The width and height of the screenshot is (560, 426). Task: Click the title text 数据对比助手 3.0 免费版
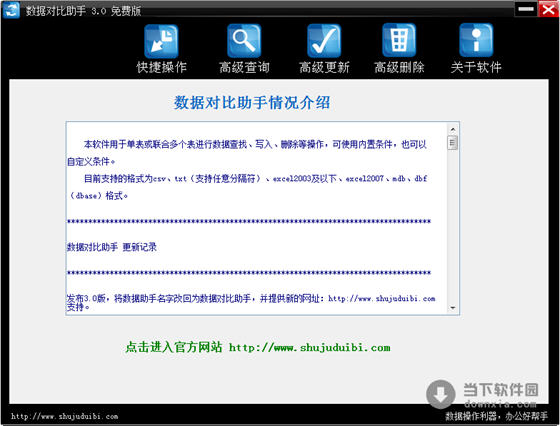(x=83, y=11)
